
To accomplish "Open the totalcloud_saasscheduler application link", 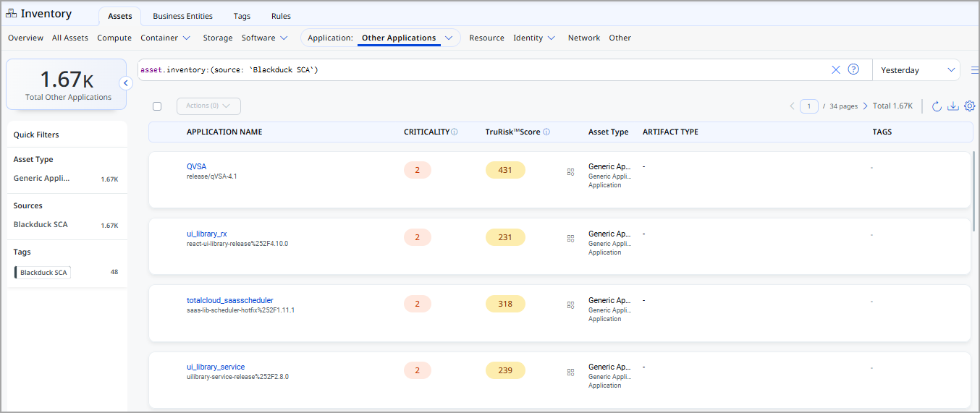I will tap(229, 300).
